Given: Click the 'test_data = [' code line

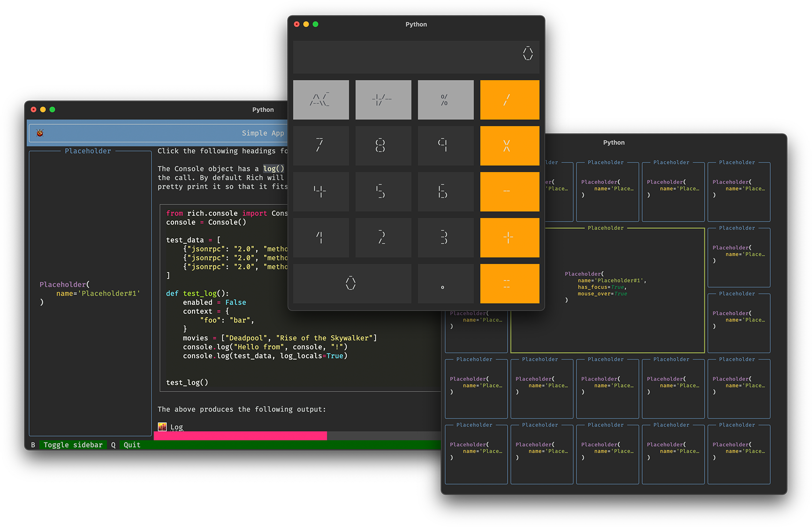Looking at the screenshot, I should 193,240.
